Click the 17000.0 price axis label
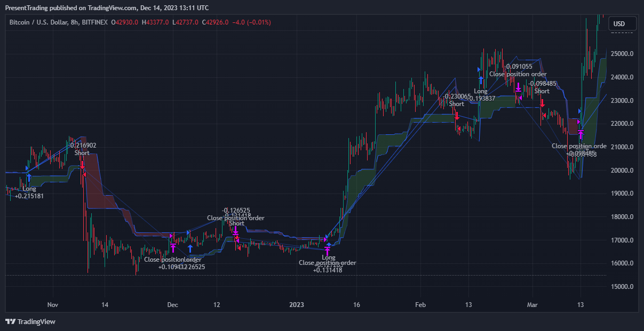 click(x=622, y=240)
